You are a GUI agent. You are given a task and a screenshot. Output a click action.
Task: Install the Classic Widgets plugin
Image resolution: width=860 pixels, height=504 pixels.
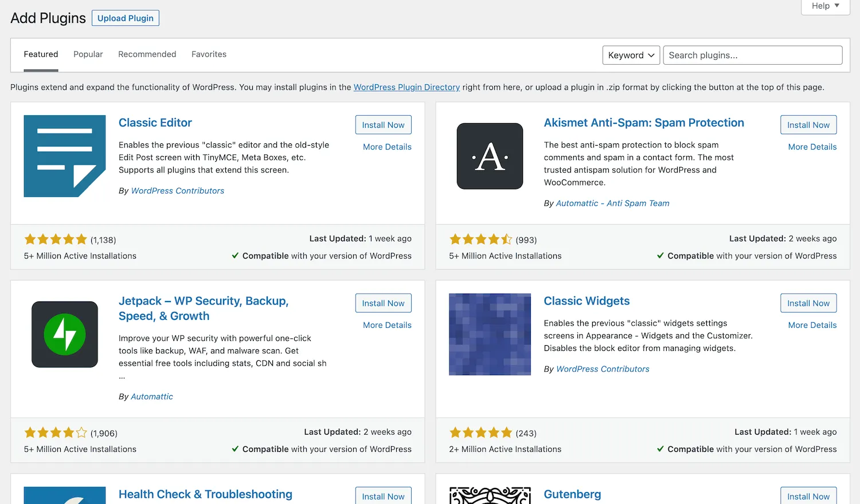click(x=808, y=303)
